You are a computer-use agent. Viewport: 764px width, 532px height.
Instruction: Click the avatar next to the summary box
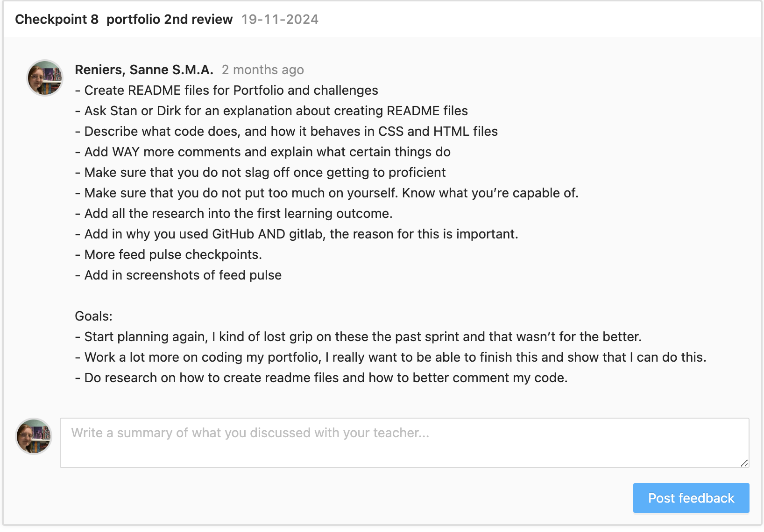[x=34, y=436]
